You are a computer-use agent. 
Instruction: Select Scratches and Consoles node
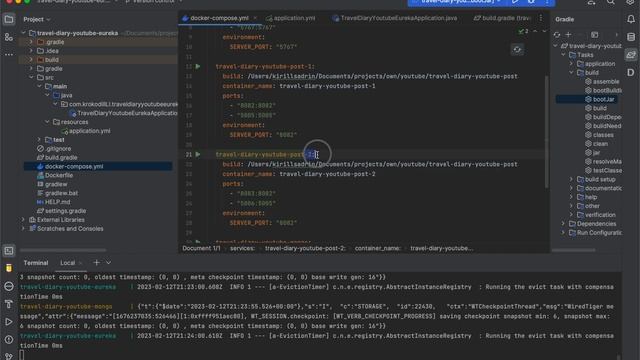pyautogui.click(x=70, y=229)
